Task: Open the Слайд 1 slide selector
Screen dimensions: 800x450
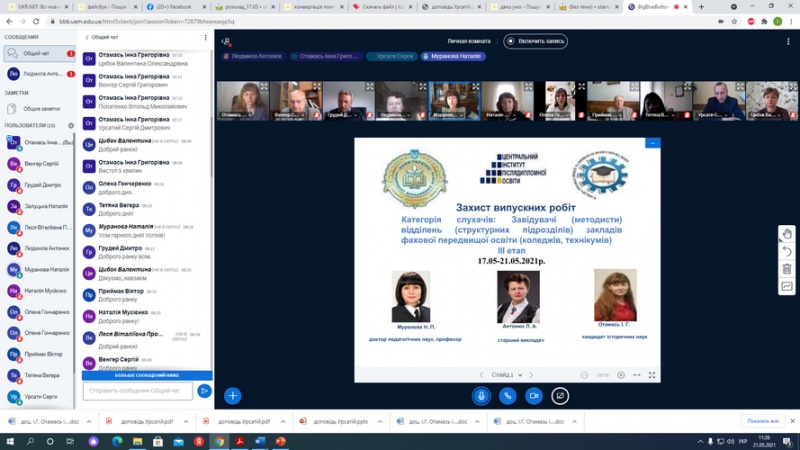Action: click(x=507, y=375)
